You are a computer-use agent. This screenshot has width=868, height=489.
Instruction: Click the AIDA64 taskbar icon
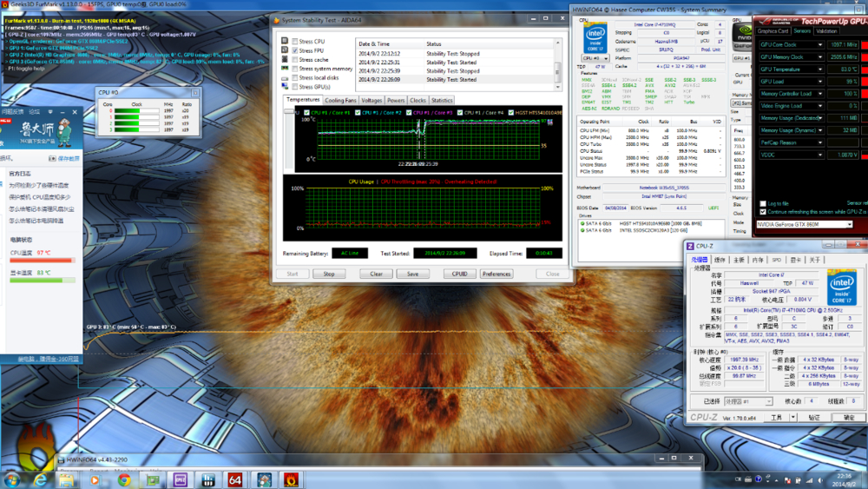(x=234, y=479)
